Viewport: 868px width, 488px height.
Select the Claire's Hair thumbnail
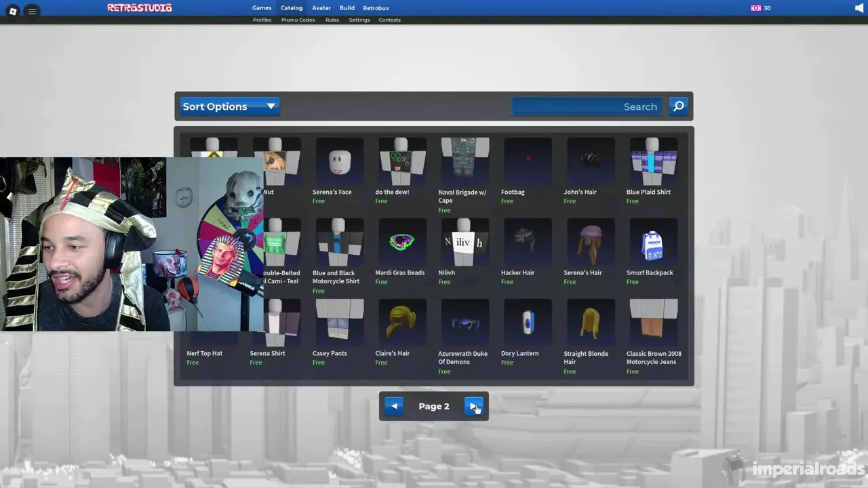click(x=402, y=323)
